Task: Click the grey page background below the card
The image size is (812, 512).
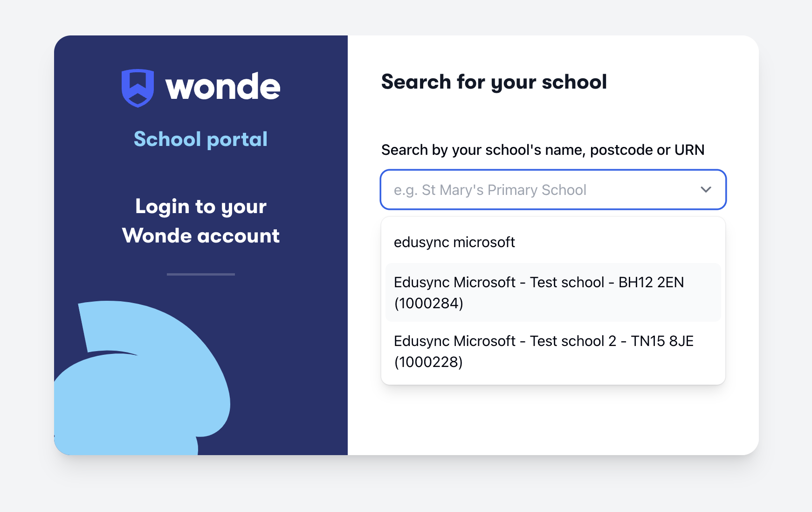Action: pos(406,485)
